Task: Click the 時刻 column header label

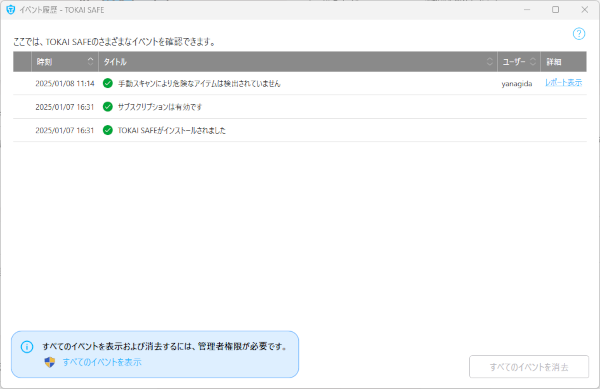Action: tap(44, 62)
